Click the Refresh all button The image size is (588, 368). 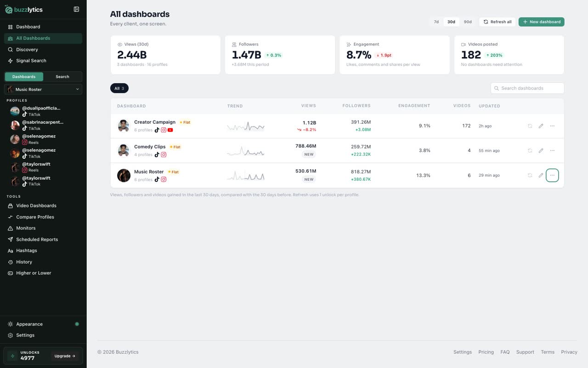click(498, 22)
